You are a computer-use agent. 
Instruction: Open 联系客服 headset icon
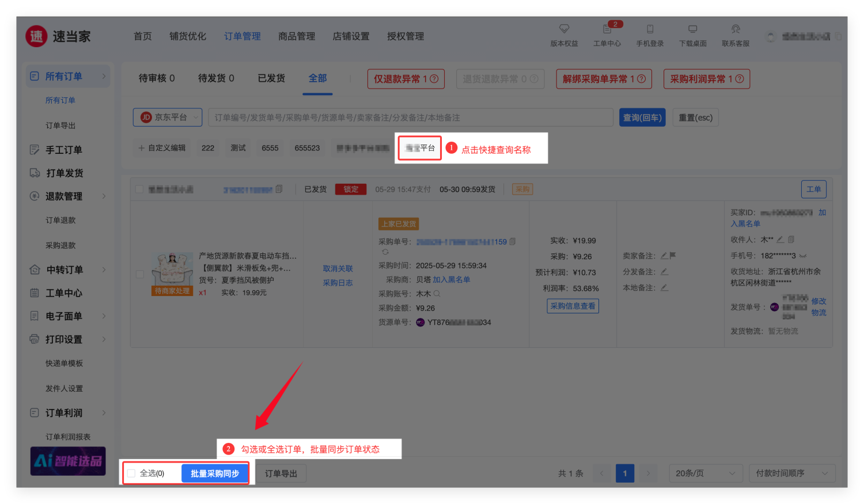[736, 29]
